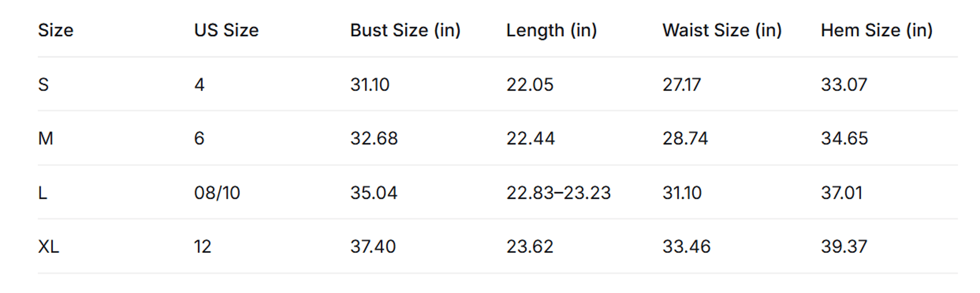Select the L size row label
The height and width of the screenshot is (293, 980).
(43, 193)
